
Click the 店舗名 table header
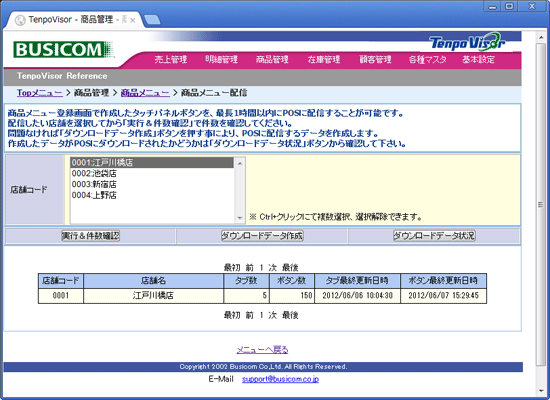(x=153, y=281)
